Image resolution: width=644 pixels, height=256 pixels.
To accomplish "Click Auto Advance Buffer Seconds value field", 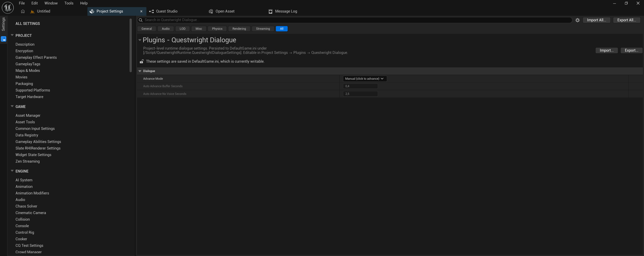I will (360, 86).
